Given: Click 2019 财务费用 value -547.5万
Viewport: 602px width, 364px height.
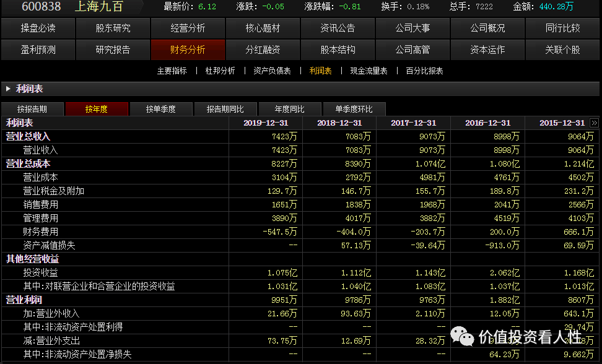Looking at the screenshot, I should pos(280,232).
